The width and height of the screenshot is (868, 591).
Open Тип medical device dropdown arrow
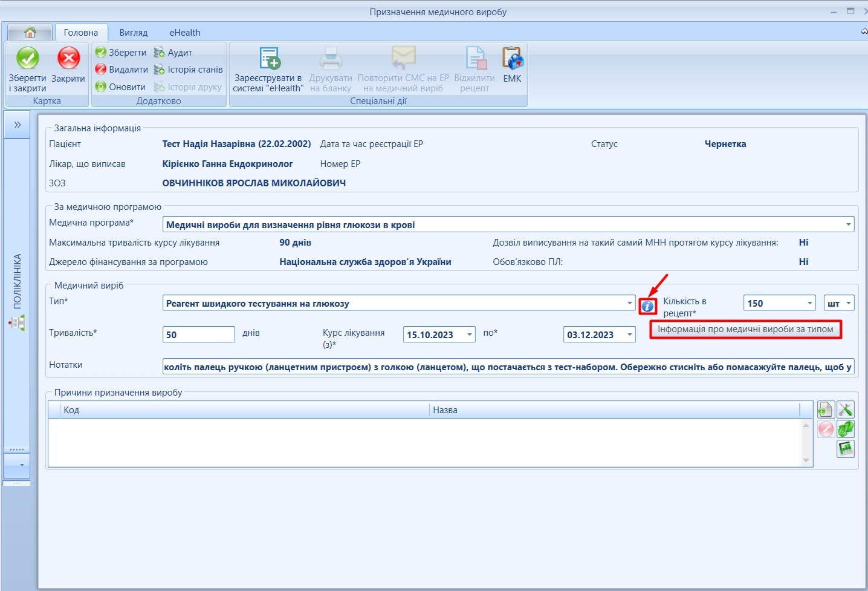(x=629, y=303)
